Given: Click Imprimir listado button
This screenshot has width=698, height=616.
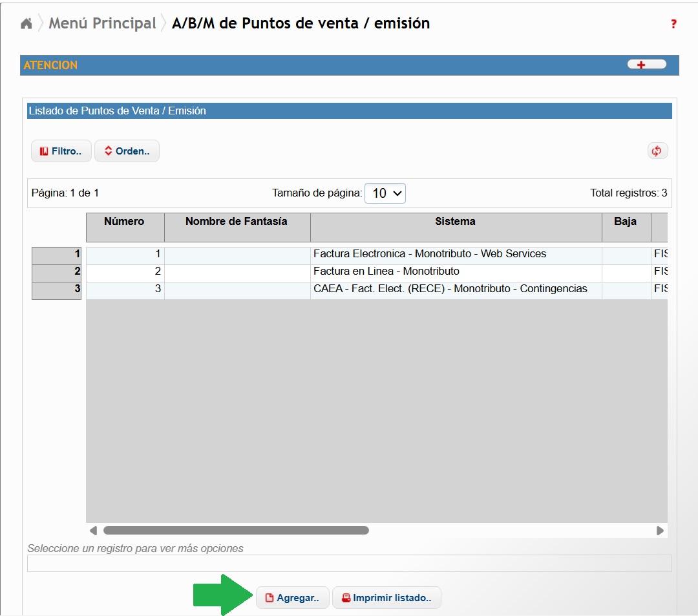Looking at the screenshot, I should tap(386, 598).
